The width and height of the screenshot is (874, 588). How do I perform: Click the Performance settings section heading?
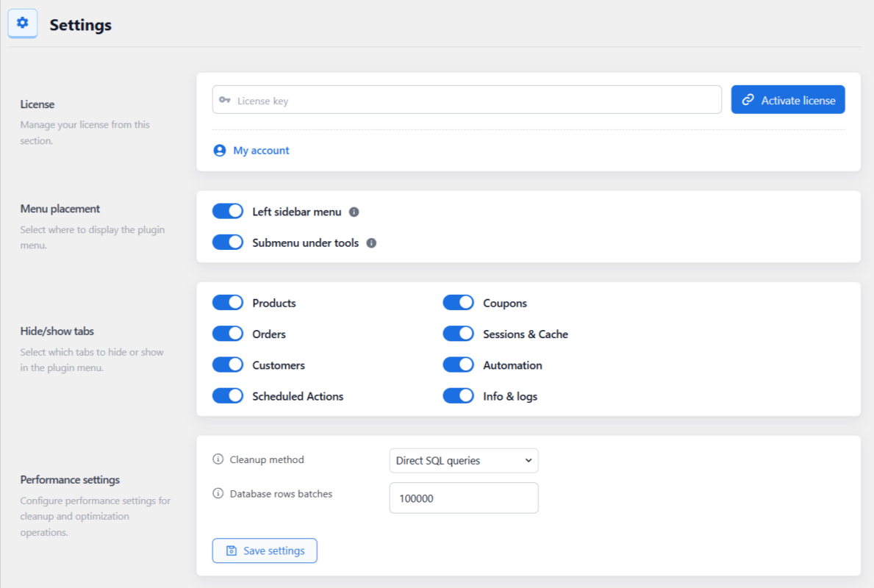(71, 480)
